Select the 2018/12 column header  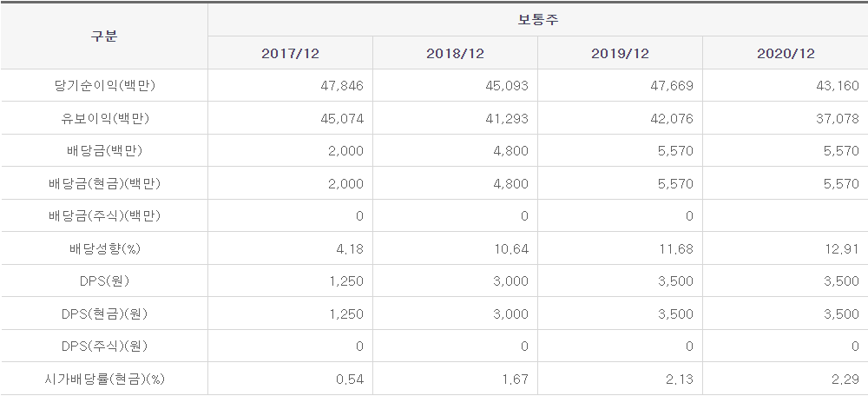(x=455, y=53)
